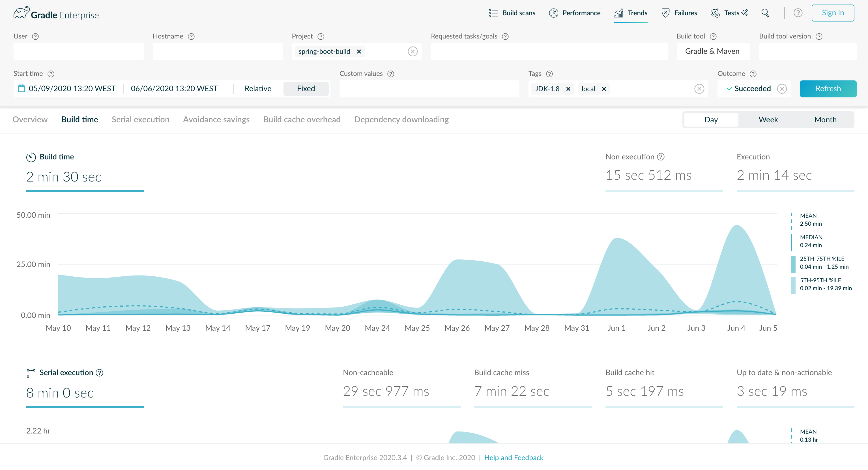Select the Month granularity option
This screenshot has height=470, width=868.
825,120
